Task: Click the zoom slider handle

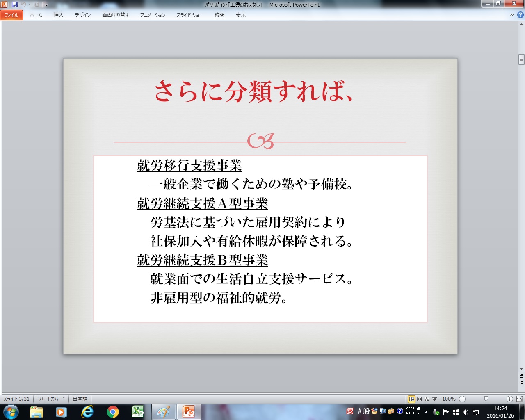Action: [486, 399]
